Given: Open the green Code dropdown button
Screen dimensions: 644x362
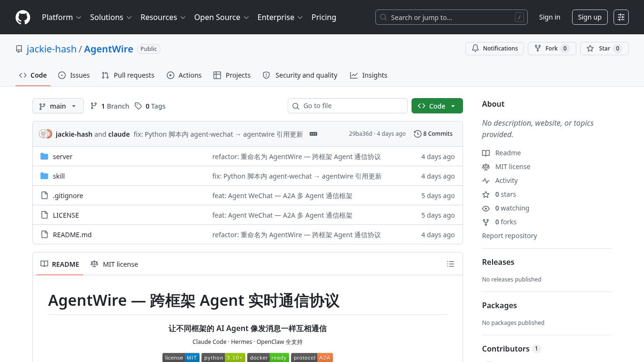Looking at the screenshot, I should [437, 106].
